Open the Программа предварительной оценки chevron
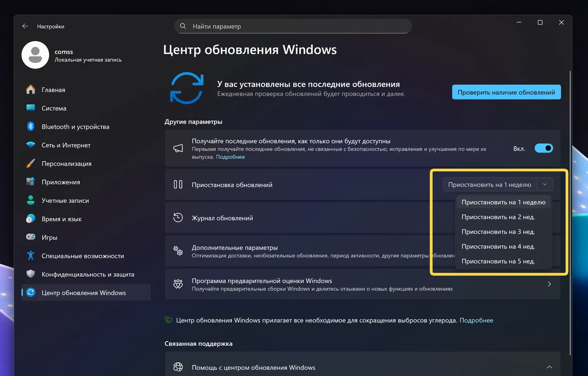588x376 pixels. [x=549, y=284]
